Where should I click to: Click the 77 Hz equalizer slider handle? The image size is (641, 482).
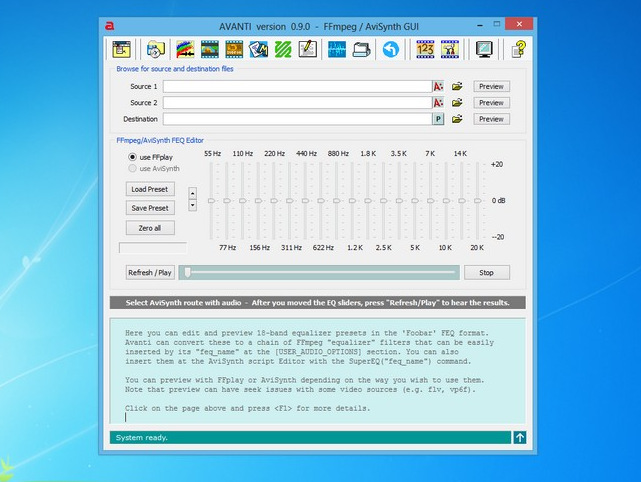click(227, 201)
